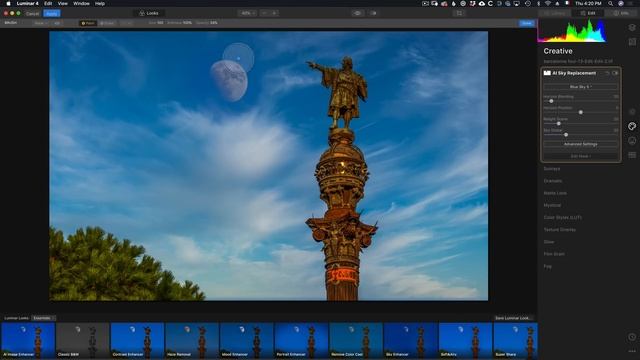Adjust the Relight Scene slider
640x360 pixels.
[558, 123]
